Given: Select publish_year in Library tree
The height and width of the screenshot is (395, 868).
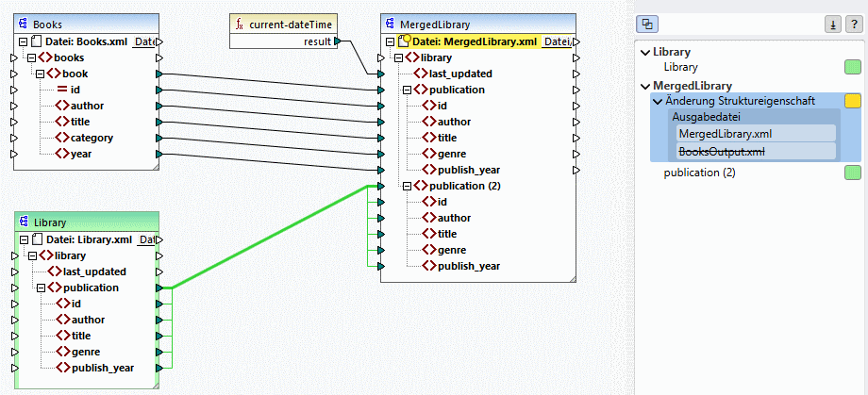Looking at the screenshot, I should tap(103, 368).
